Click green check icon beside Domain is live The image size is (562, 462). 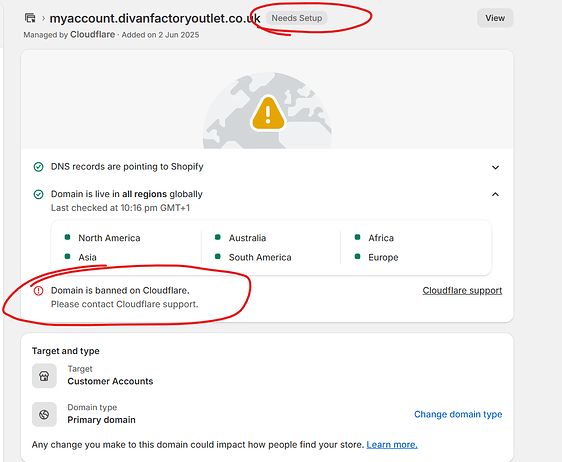[38, 194]
